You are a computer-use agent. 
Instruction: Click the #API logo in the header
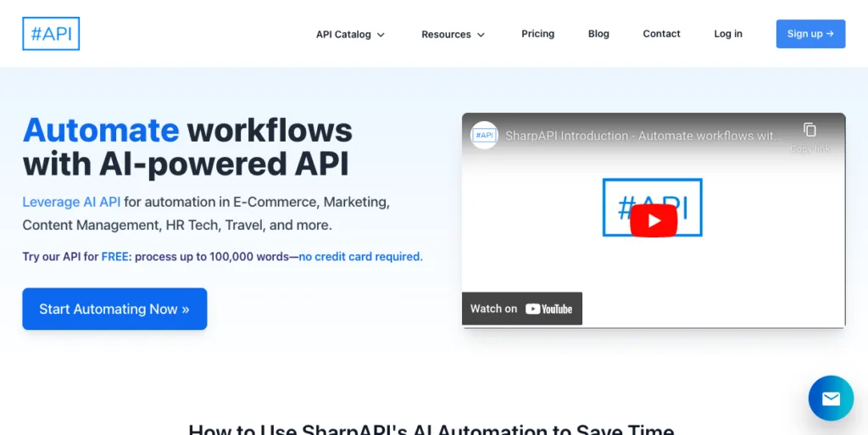(51, 34)
